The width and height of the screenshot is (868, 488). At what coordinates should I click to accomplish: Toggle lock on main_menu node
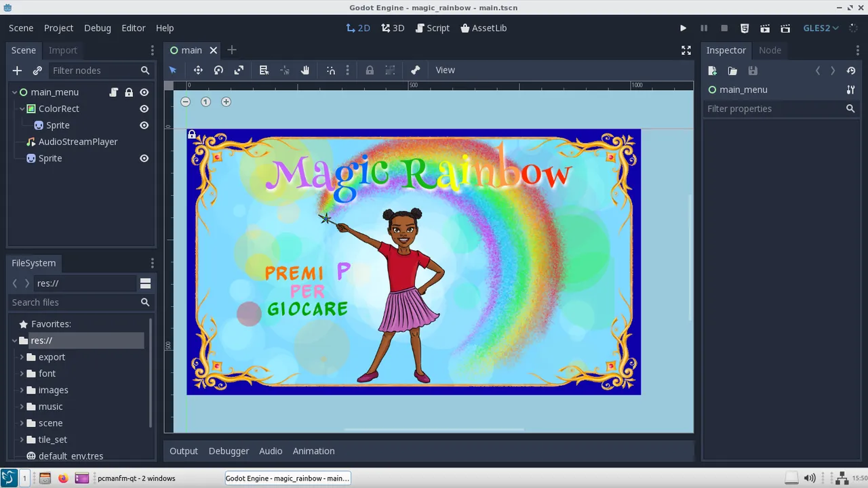(x=129, y=92)
